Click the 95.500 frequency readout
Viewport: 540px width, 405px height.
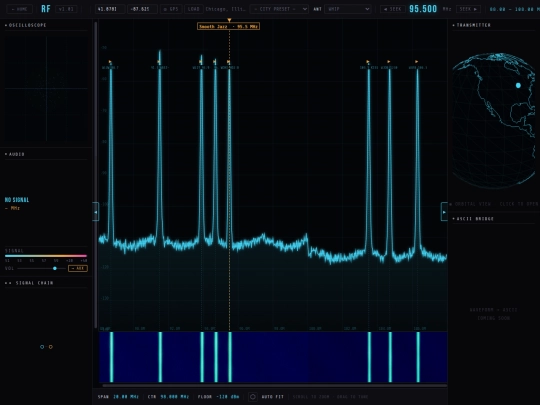(423, 9)
